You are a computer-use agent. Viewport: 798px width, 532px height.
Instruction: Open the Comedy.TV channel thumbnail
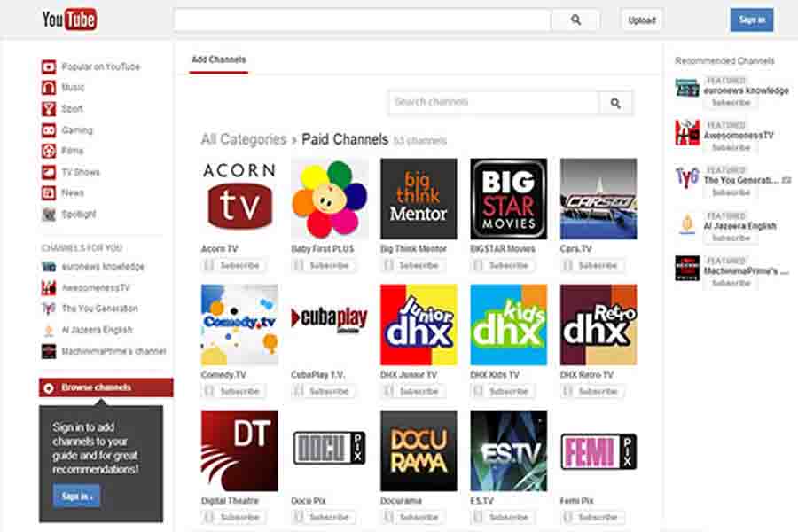239,325
